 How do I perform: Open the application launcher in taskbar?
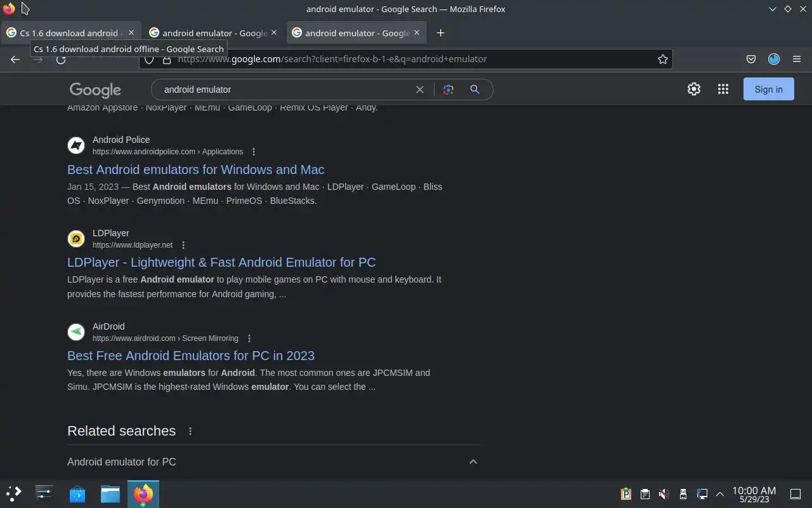tap(14, 493)
